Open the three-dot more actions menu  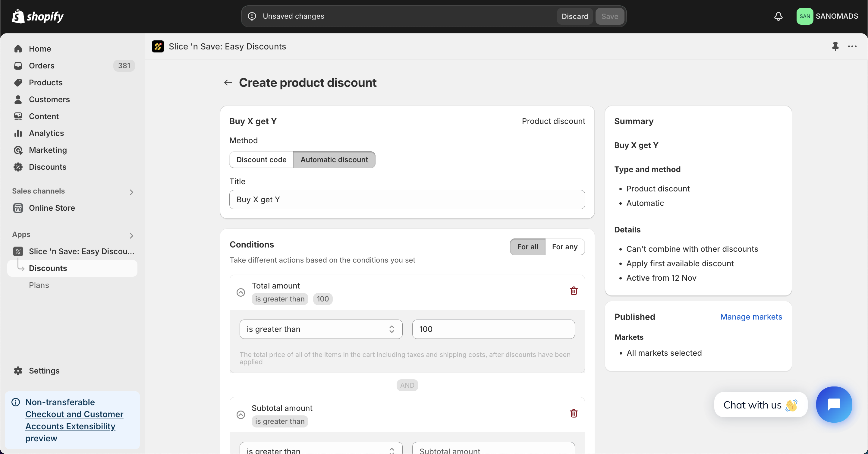pos(852,46)
